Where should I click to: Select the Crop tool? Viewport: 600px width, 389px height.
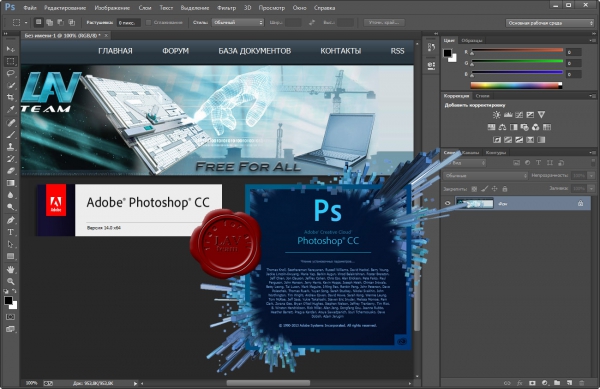tap(10, 97)
